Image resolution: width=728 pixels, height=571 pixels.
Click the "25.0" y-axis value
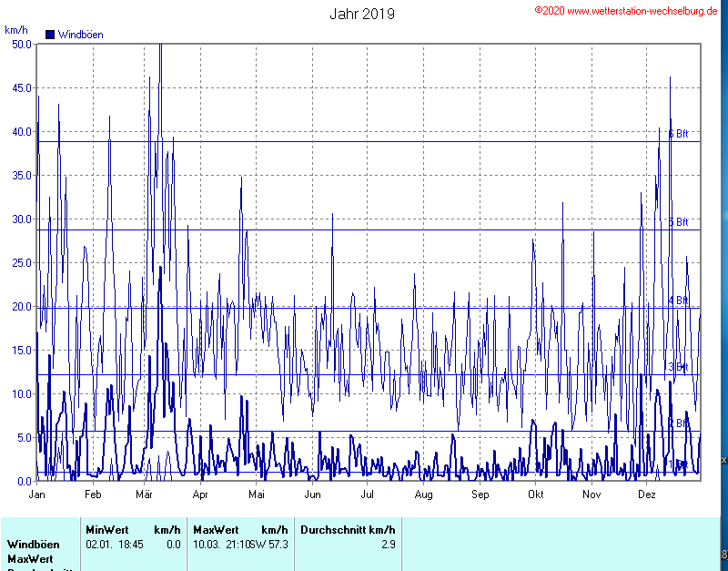point(22,263)
